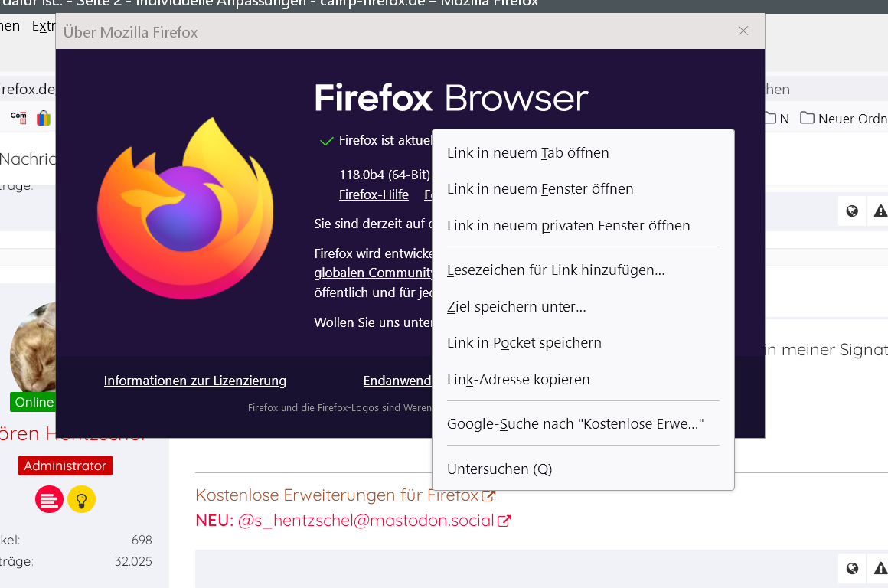The height and width of the screenshot is (588, 888).
Task: Click the yellow lightbulb badge icon
Action: (82, 500)
